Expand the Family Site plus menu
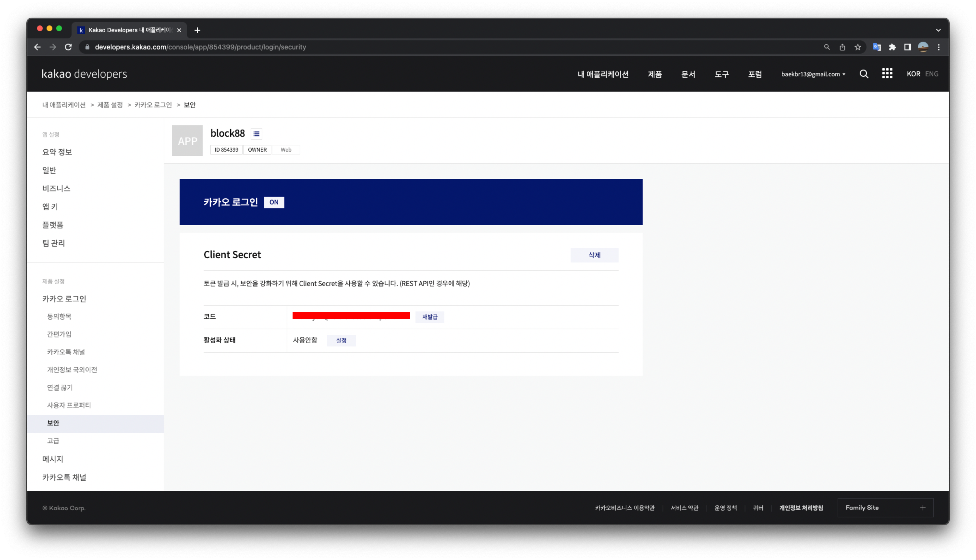 click(922, 508)
